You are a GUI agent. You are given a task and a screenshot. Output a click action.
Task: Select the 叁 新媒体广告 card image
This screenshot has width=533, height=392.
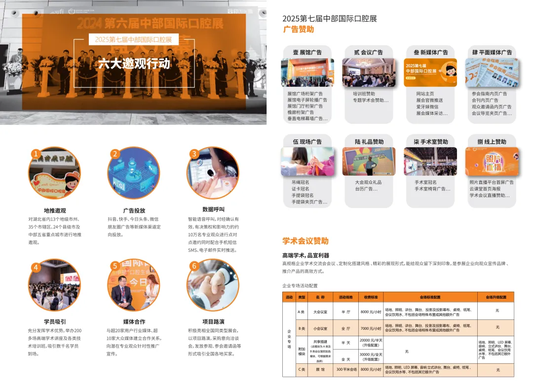pos(431,73)
